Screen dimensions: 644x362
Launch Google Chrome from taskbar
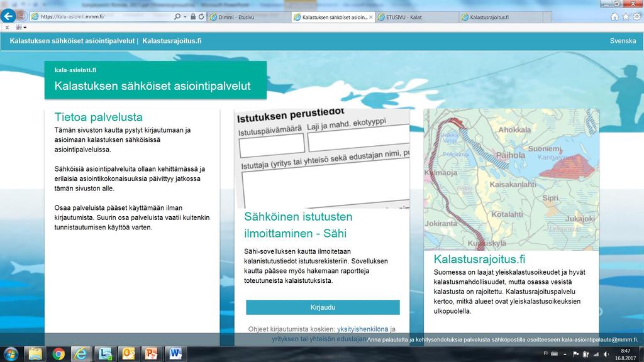coord(58,354)
